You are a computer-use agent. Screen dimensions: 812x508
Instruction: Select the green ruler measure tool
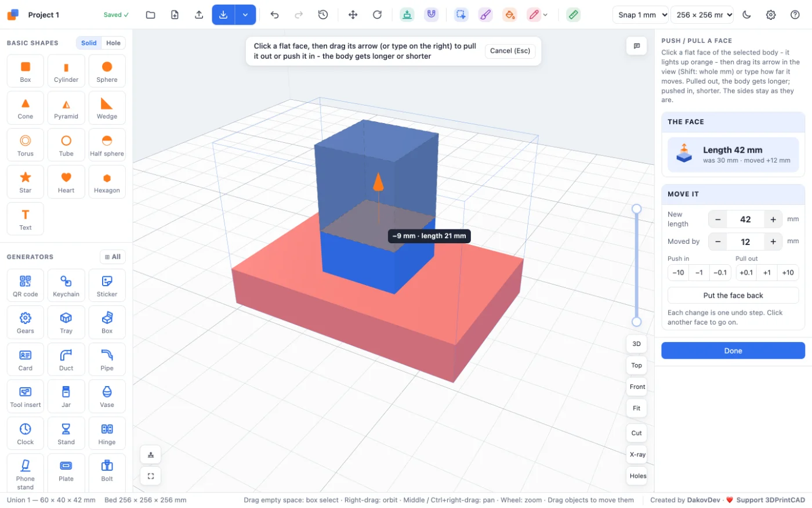pyautogui.click(x=573, y=15)
